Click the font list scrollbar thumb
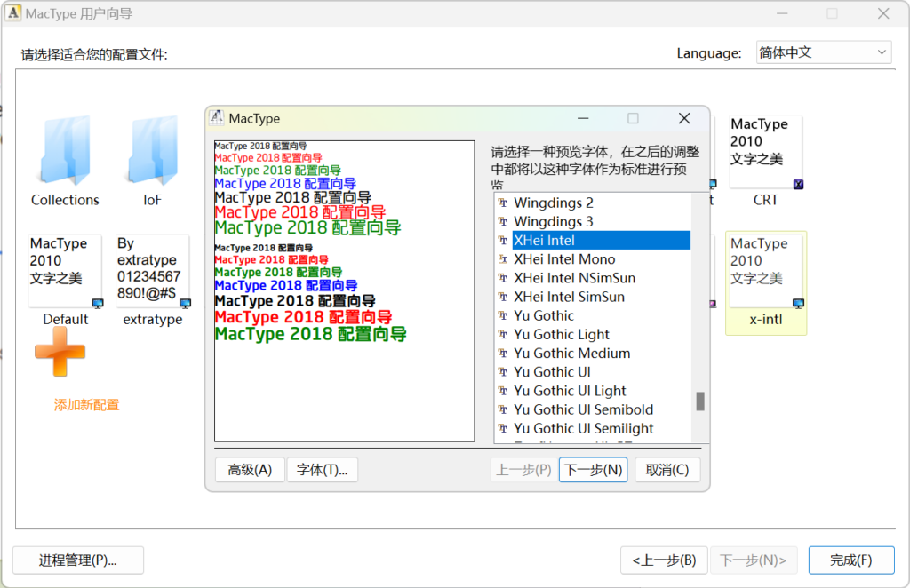Image resolution: width=910 pixels, height=588 pixels. coord(700,401)
